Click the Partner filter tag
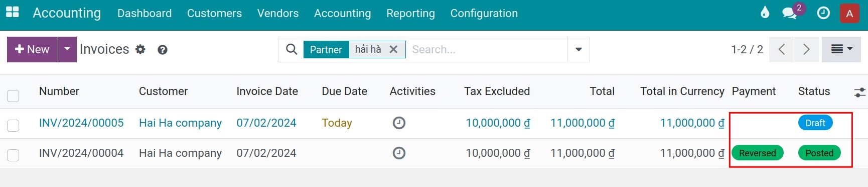Image resolution: width=868 pixels, height=187 pixels. coord(326,49)
